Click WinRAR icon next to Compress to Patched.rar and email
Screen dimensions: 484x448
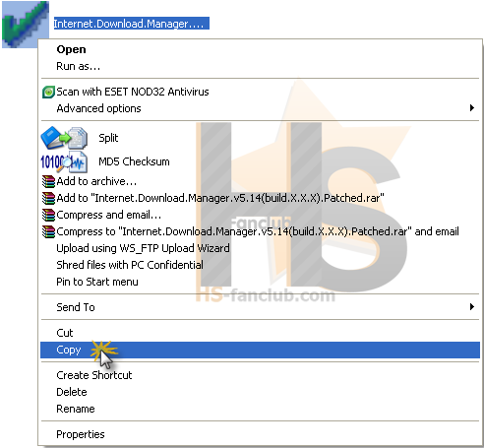tap(48, 231)
